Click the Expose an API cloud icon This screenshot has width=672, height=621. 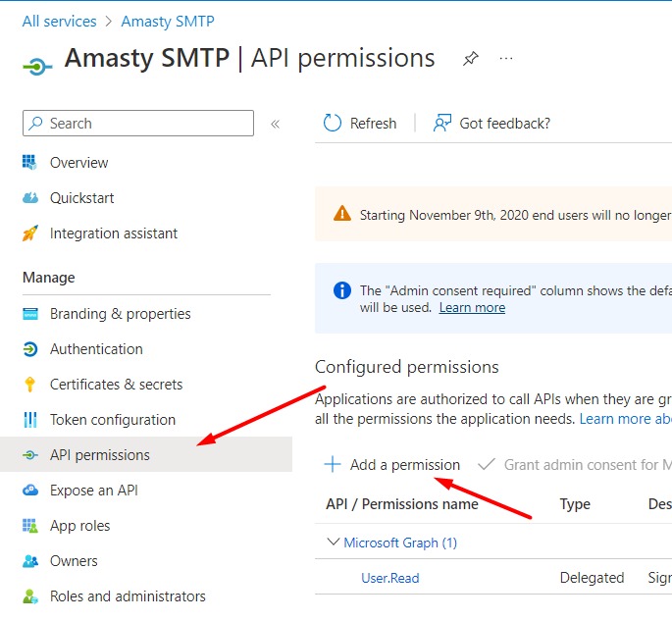(30, 491)
